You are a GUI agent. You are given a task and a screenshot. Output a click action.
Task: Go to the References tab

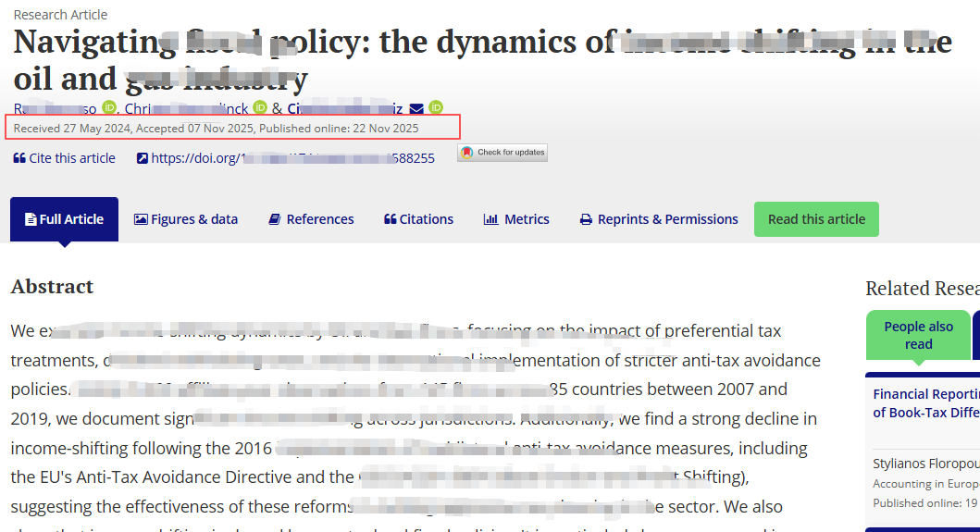coord(311,219)
